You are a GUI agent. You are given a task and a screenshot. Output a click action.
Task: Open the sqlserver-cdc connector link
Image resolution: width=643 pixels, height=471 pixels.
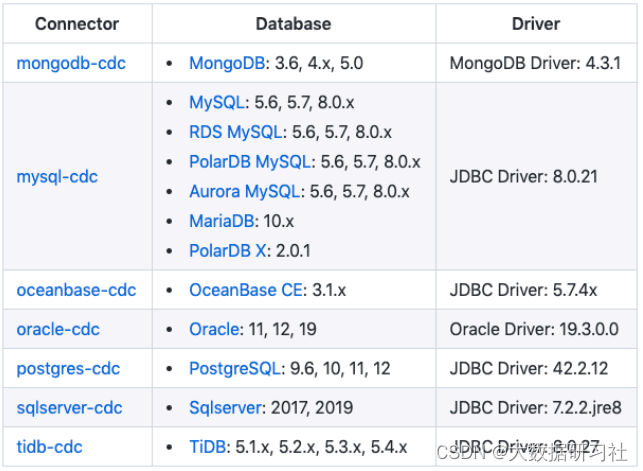[x=69, y=408]
